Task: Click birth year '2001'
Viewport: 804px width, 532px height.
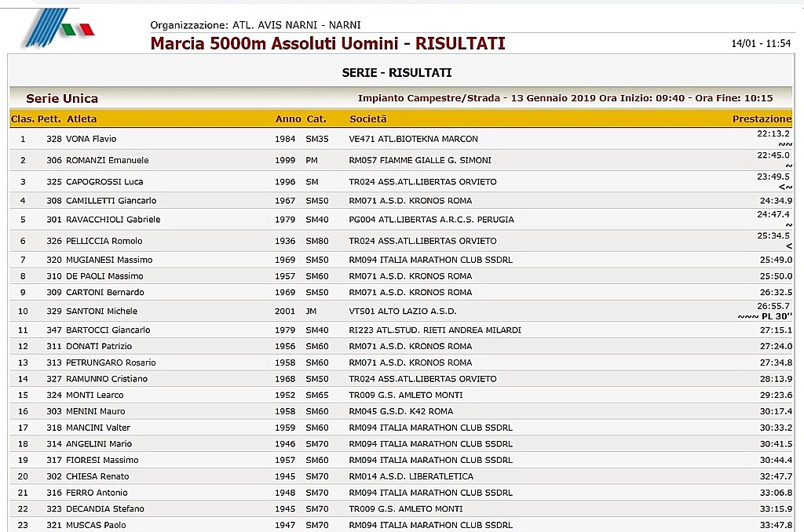Action: coord(285,312)
